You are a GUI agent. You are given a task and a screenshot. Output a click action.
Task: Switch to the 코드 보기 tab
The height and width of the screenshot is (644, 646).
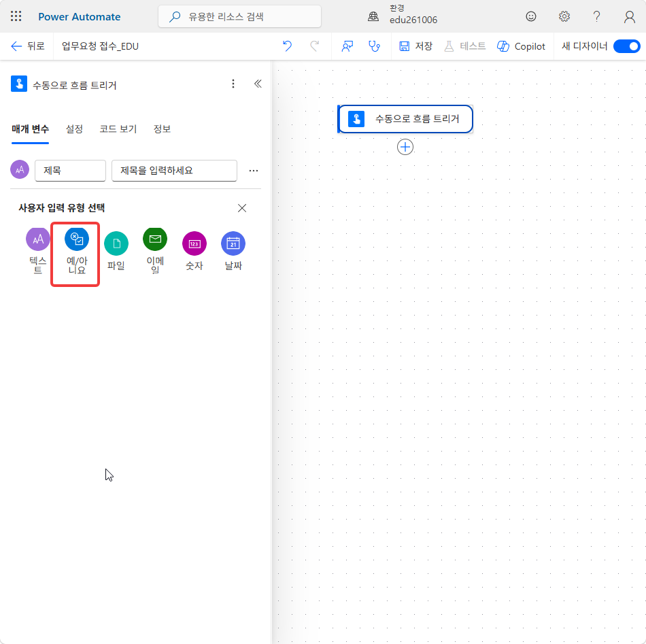click(118, 129)
